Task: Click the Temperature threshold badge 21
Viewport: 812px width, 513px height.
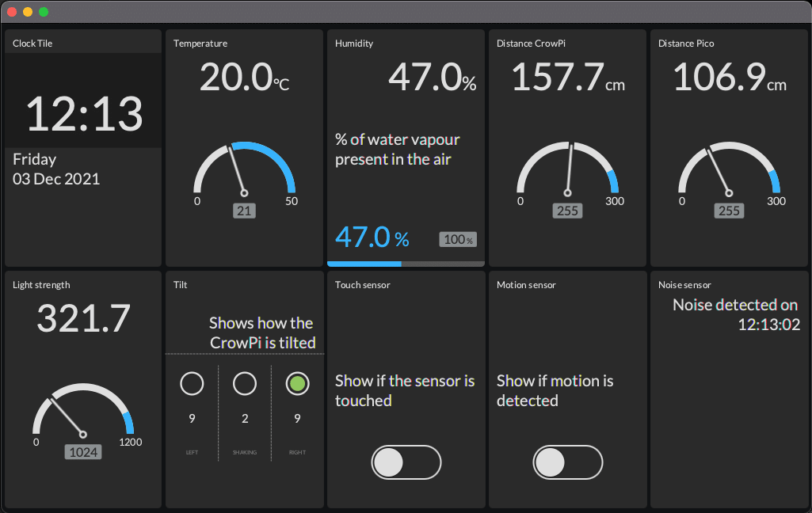Action: point(244,211)
